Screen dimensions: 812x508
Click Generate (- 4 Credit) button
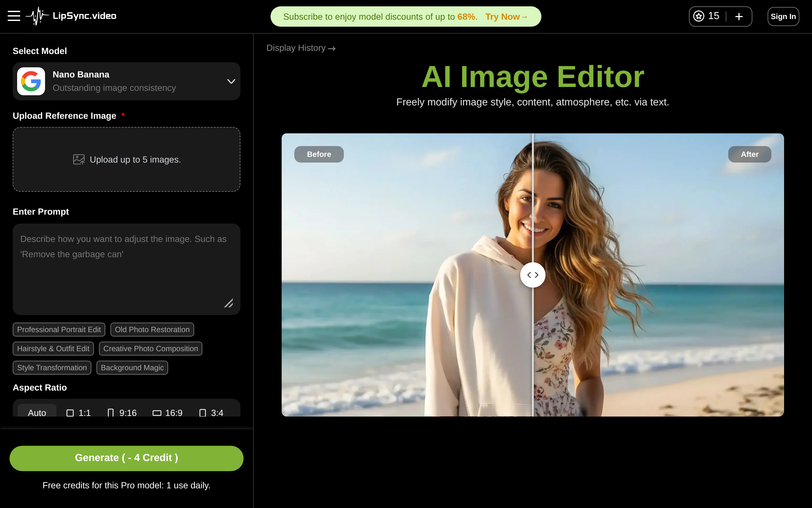point(127,458)
